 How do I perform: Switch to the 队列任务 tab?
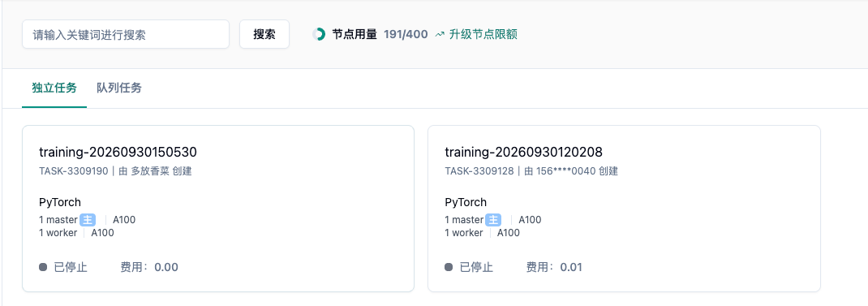pyautogui.click(x=119, y=88)
